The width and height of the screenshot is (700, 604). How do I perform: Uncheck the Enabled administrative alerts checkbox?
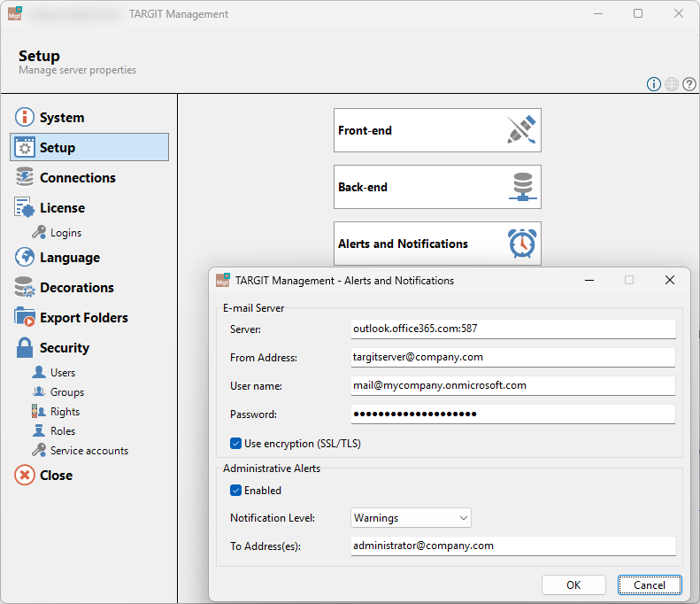235,490
